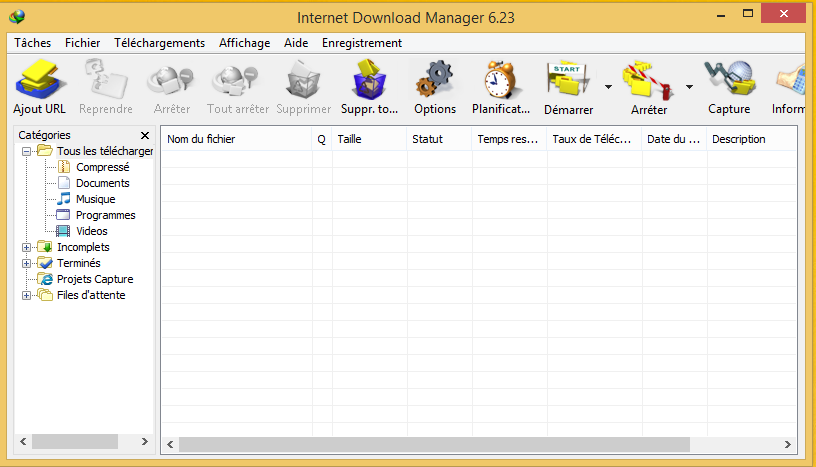Sort by Taille column header
This screenshot has width=816, height=467.
click(x=369, y=139)
